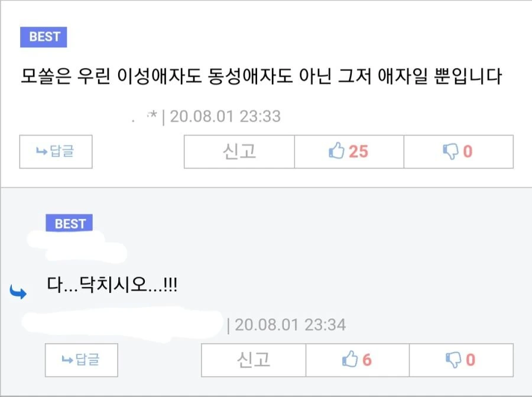Click the like count 6
Viewport: 532px width, 397px height.
(x=366, y=360)
